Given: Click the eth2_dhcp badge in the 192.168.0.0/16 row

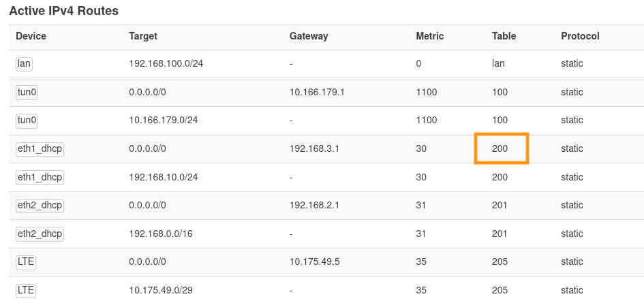Looking at the screenshot, I should click(x=40, y=234).
